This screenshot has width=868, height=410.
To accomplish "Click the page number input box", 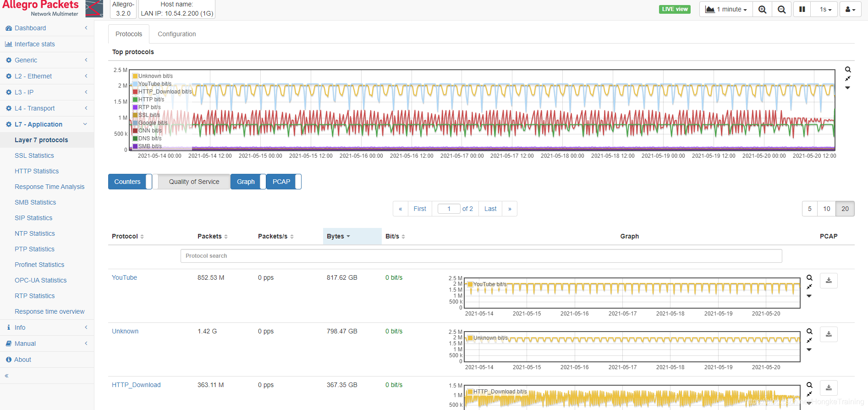I will [x=449, y=209].
